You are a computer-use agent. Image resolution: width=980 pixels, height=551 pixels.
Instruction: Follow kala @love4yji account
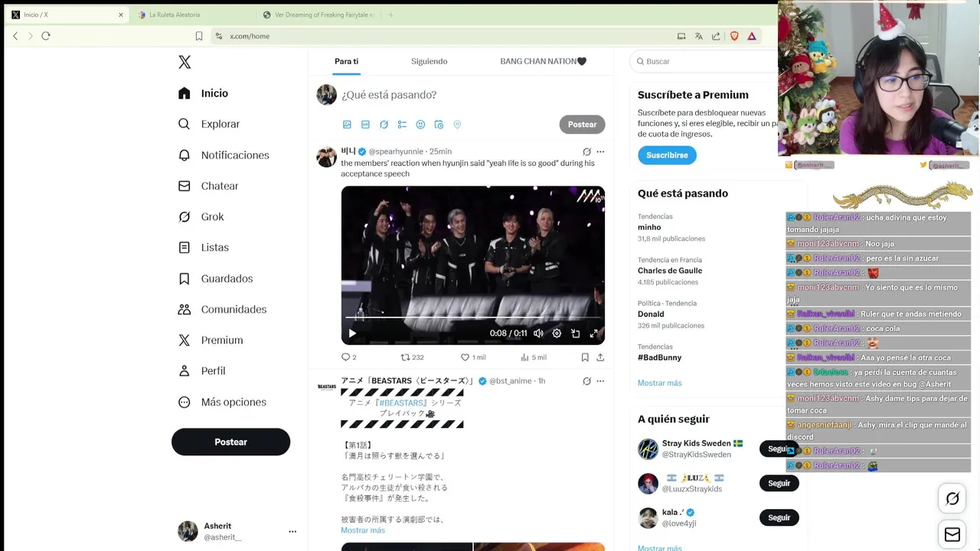779,518
